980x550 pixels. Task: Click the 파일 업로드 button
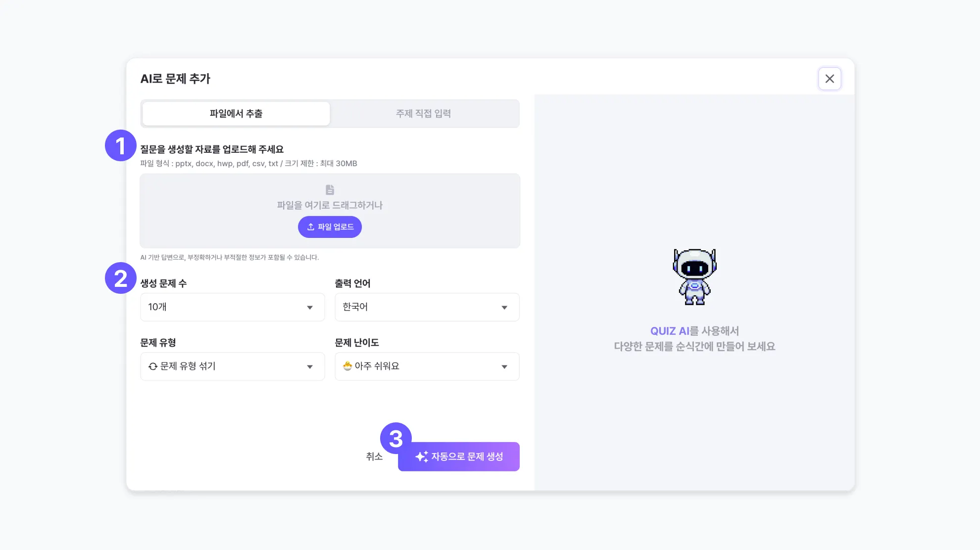(330, 227)
